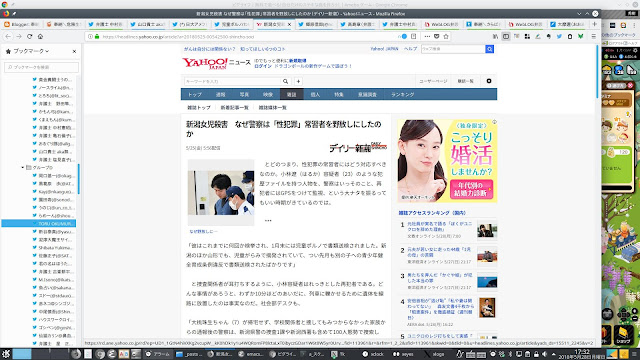The image size is (640, 360).
Task: Click the settings gear icon on Yahoo News
Action: [x=489, y=81]
